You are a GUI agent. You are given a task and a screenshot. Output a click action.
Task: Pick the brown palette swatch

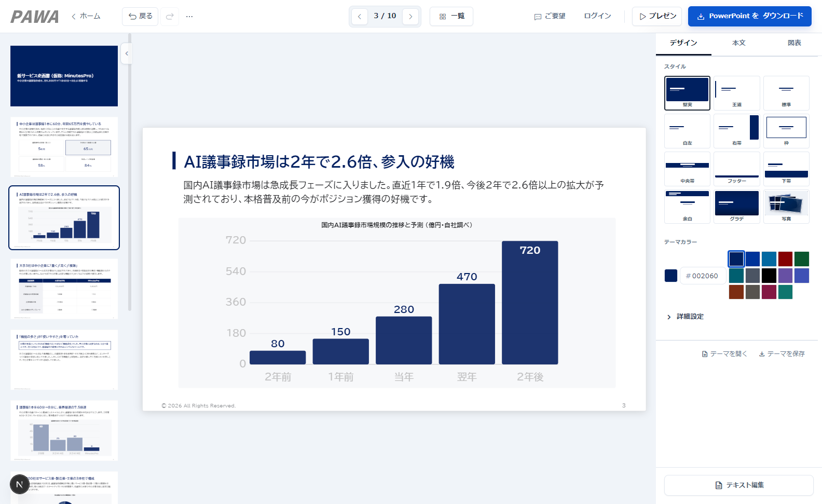(736, 292)
